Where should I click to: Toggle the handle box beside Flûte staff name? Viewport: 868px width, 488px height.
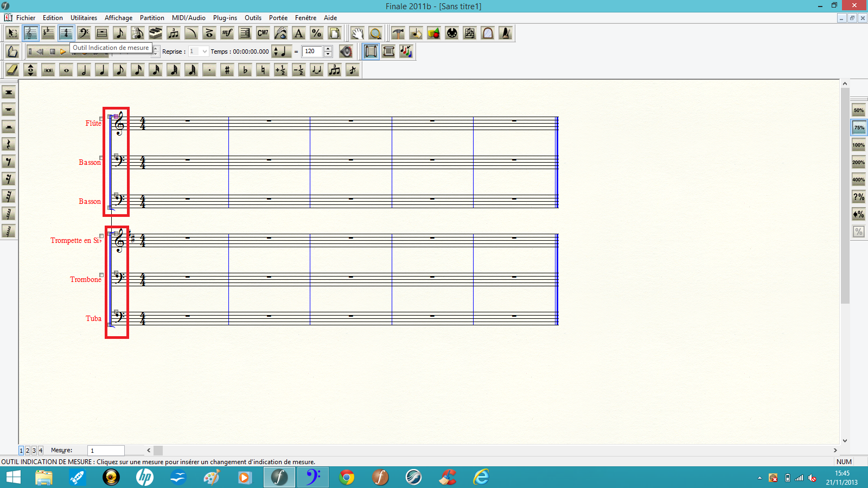point(101,119)
